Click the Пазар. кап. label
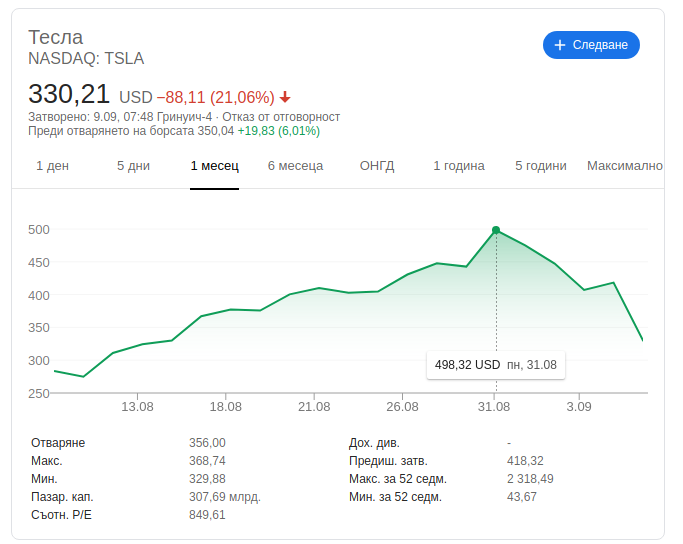This screenshot has width=683, height=544. click(x=62, y=497)
